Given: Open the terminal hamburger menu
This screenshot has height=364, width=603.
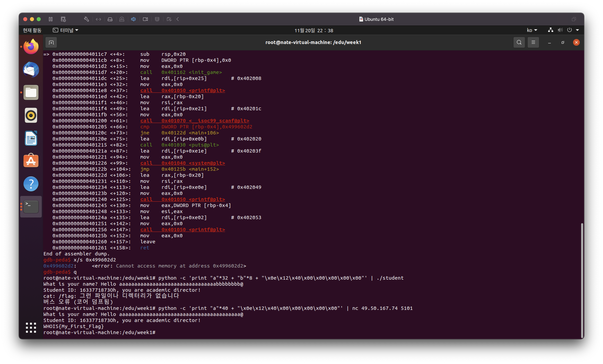Looking at the screenshot, I should coord(533,43).
